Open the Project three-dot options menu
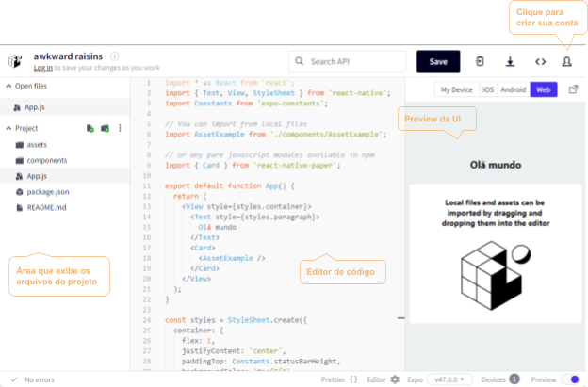 [120, 128]
